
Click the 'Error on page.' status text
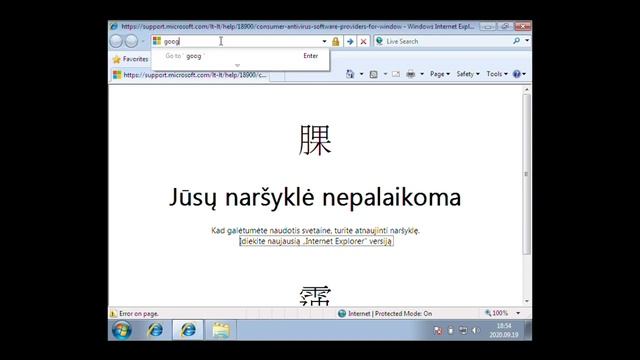pos(139,313)
